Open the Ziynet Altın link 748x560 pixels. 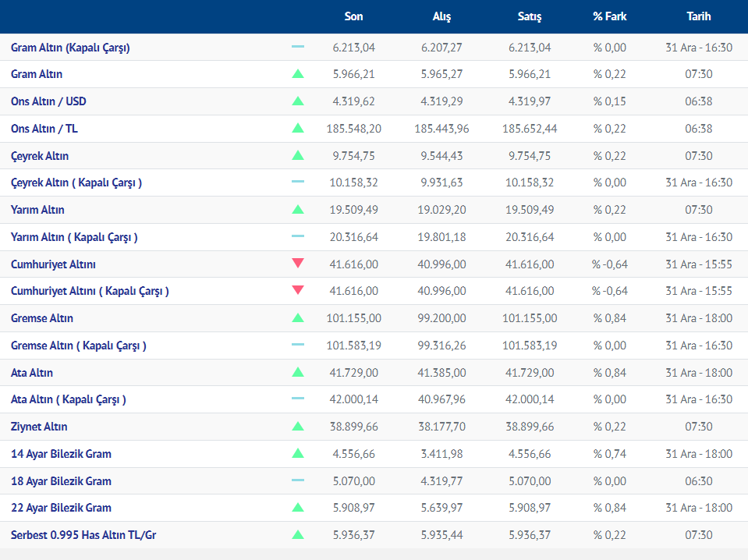tap(39, 427)
